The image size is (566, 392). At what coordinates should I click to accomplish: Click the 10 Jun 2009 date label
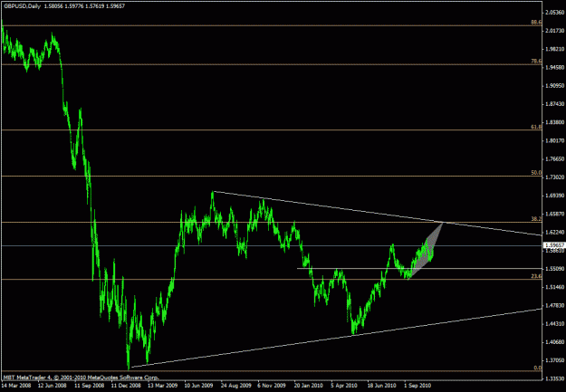pyautogui.click(x=199, y=386)
